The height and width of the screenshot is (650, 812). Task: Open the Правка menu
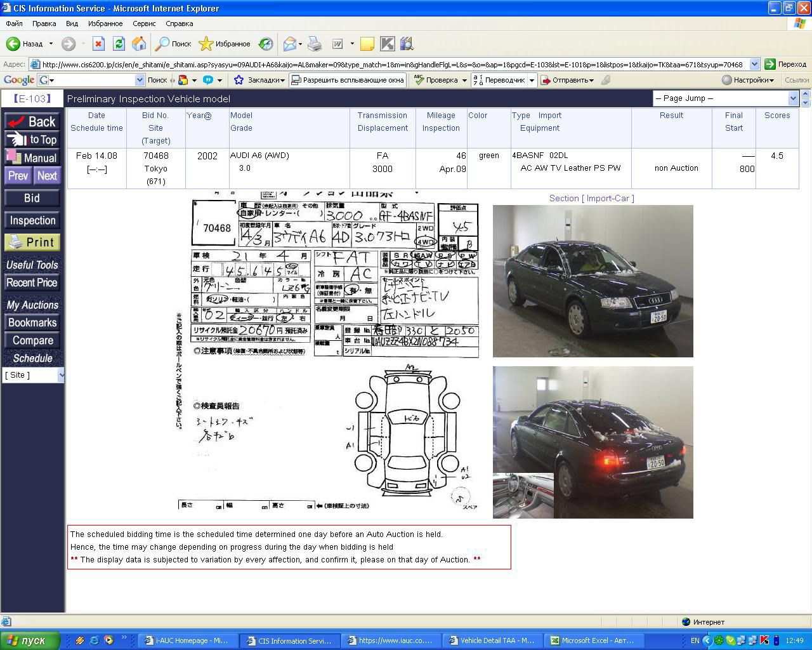(44, 23)
